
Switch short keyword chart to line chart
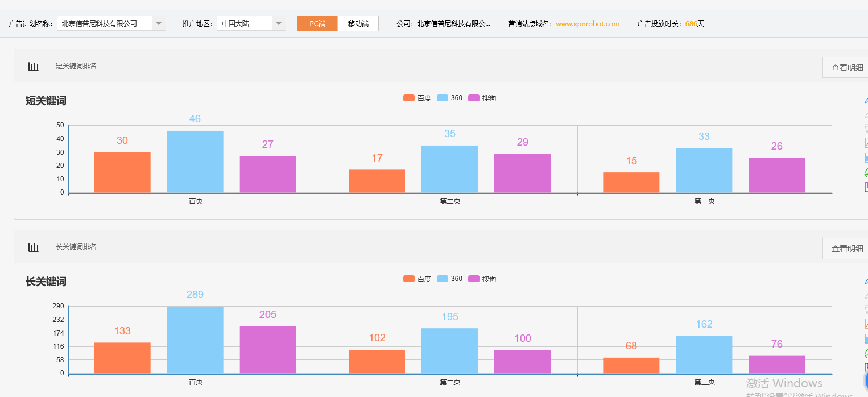point(866,142)
